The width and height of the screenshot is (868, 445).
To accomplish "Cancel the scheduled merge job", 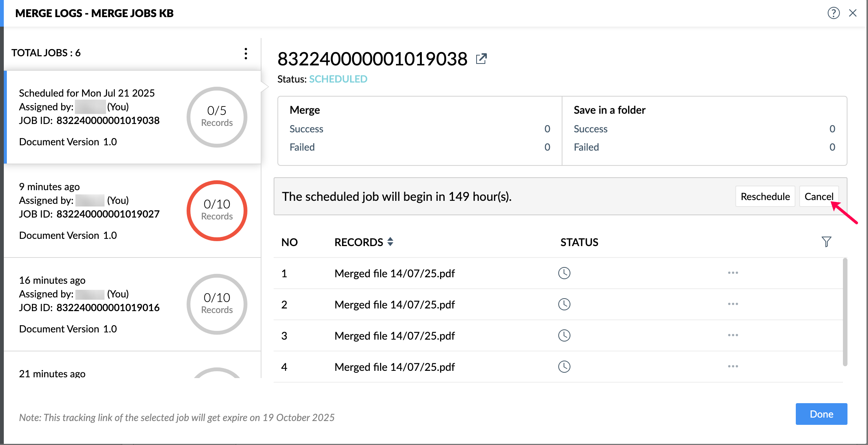I will point(818,197).
